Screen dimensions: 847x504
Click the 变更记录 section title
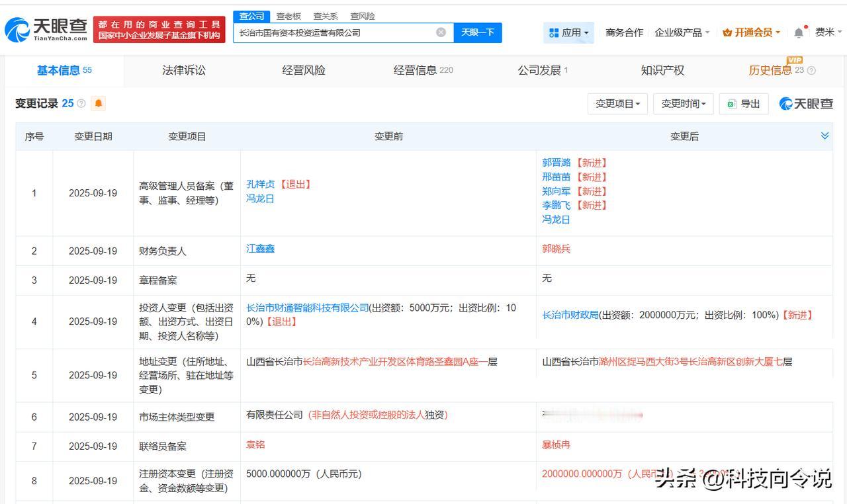click(x=36, y=103)
